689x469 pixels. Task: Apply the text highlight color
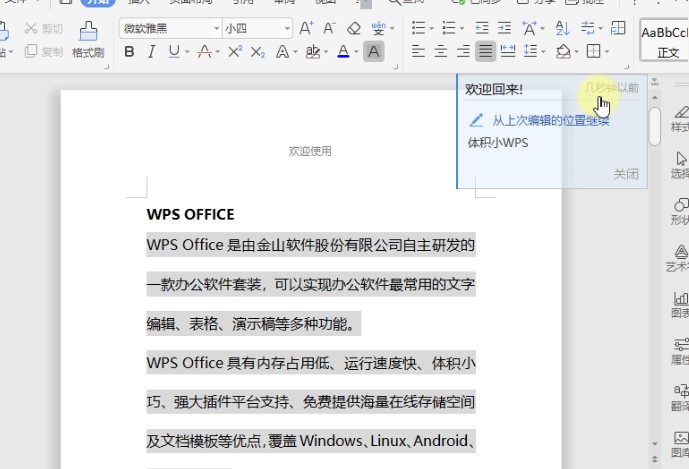[x=312, y=52]
